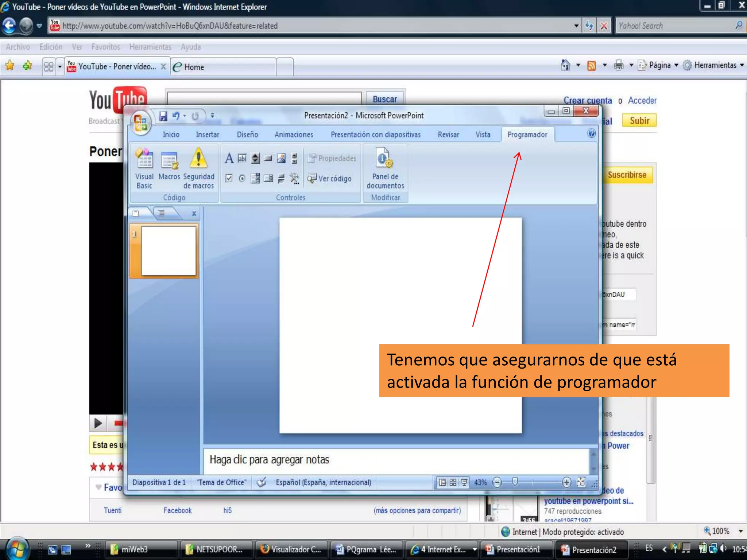Adjust the PowerPoint zoom slider

[x=515, y=482]
